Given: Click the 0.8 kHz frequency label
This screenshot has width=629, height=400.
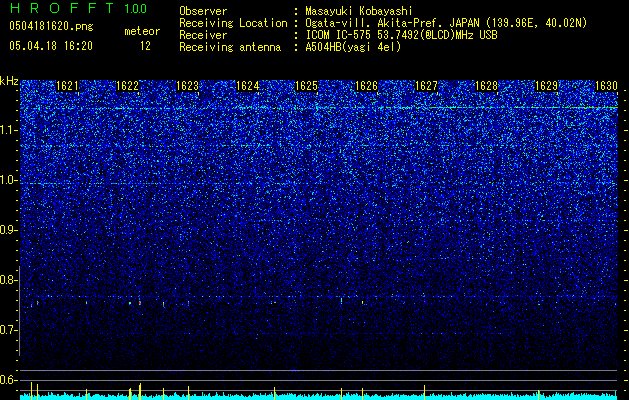Looking at the screenshot, I should [x=8, y=280].
